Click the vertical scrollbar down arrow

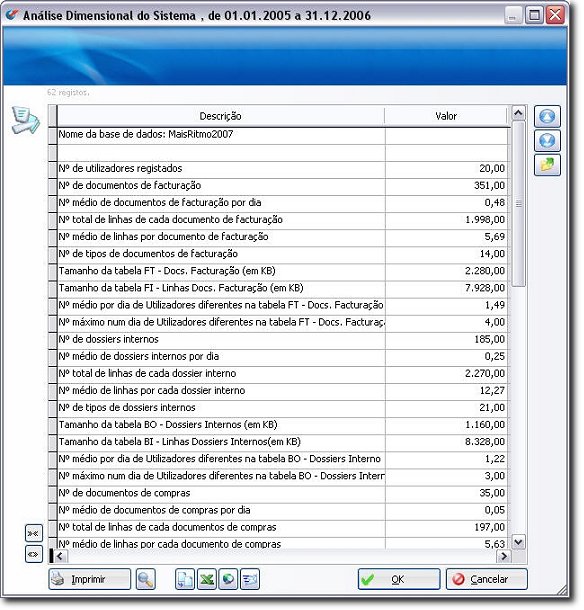[518, 542]
